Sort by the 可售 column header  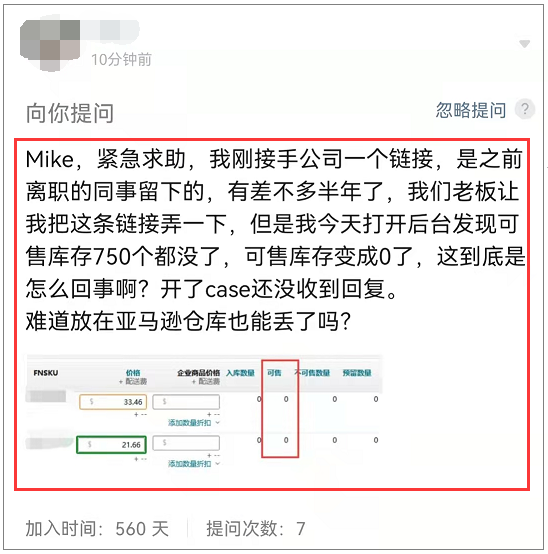point(274,373)
